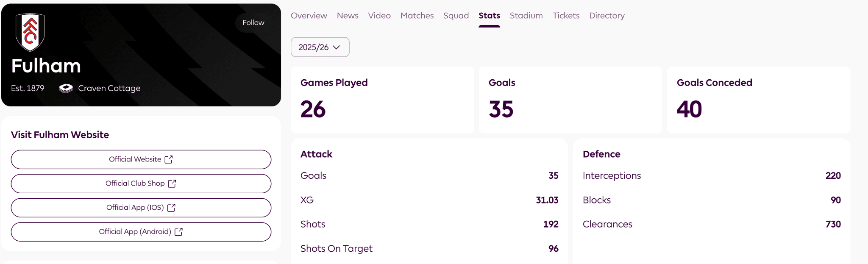The height and width of the screenshot is (264, 868).
Task: Click the stadium icon beside Craven Cottage
Action: coord(66,88)
